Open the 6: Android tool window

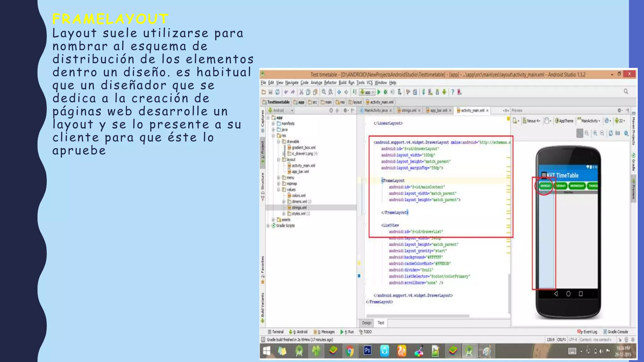point(298,332)
